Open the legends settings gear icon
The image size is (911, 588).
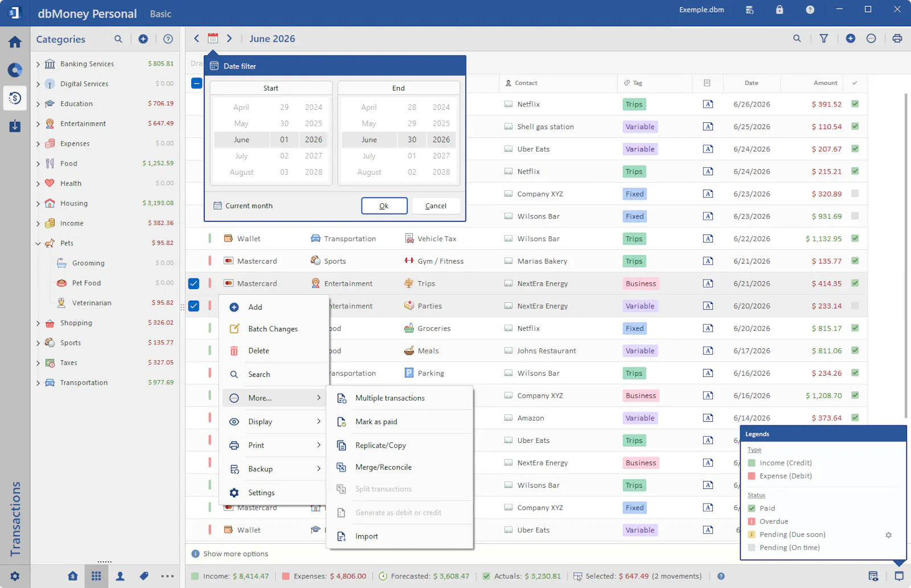tap(888, 535)
